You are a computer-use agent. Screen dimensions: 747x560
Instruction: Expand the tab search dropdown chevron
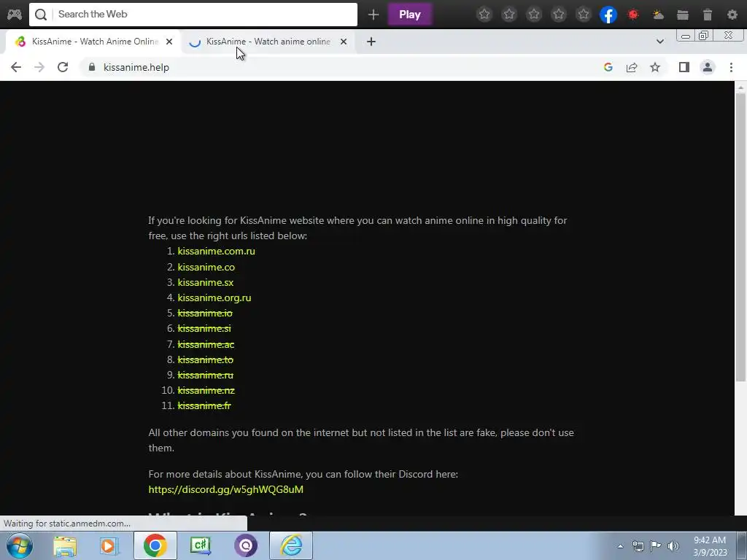659,42
